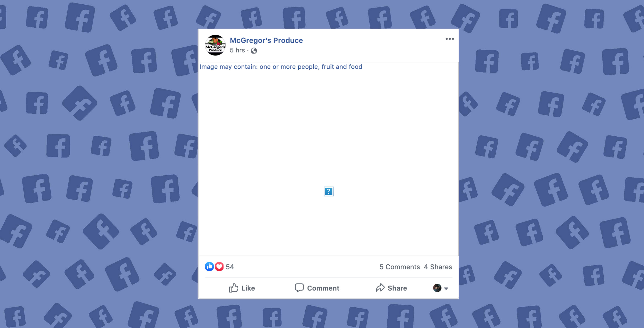The width and height of the screenshot is (644, 328).
Task: Toggle Like on the post
Action: (242, 288)
